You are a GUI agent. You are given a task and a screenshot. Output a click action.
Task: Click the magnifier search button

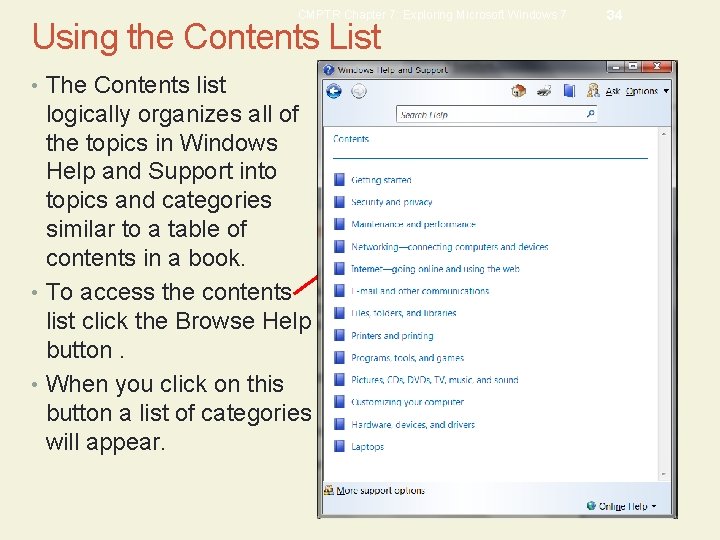(591, 114)
